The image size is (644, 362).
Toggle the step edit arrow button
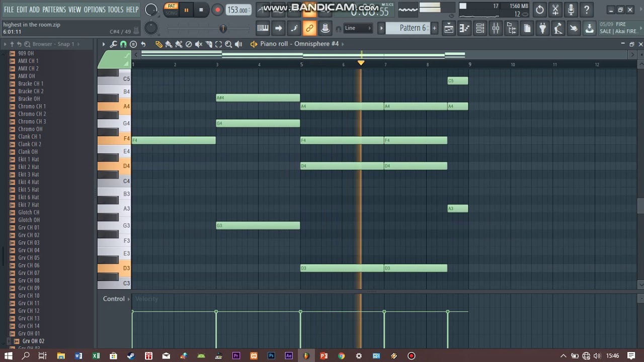[278, 29]
